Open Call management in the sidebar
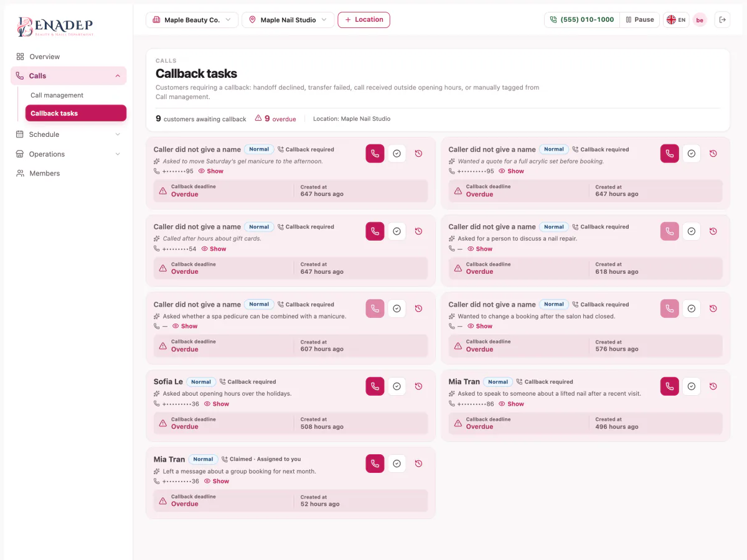The width and height of the screenshot is (747, 560). (x=75, y=95)
